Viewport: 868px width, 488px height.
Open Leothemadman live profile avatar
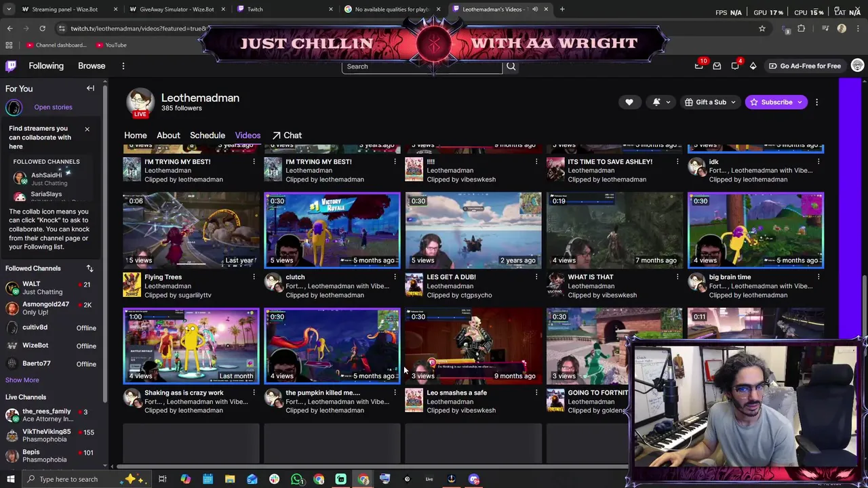point(140,102)
